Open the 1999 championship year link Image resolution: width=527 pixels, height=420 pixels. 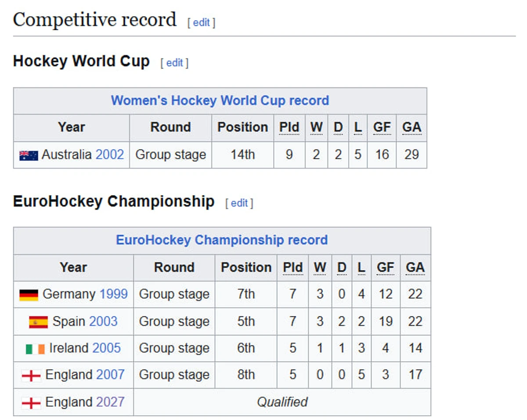pos(113,294)
